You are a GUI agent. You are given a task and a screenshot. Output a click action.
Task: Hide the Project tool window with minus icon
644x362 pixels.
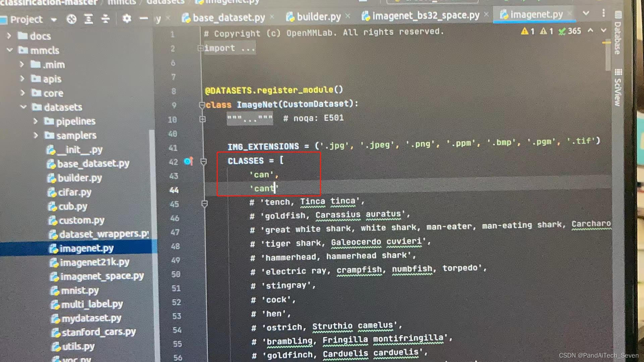point(144,19)
